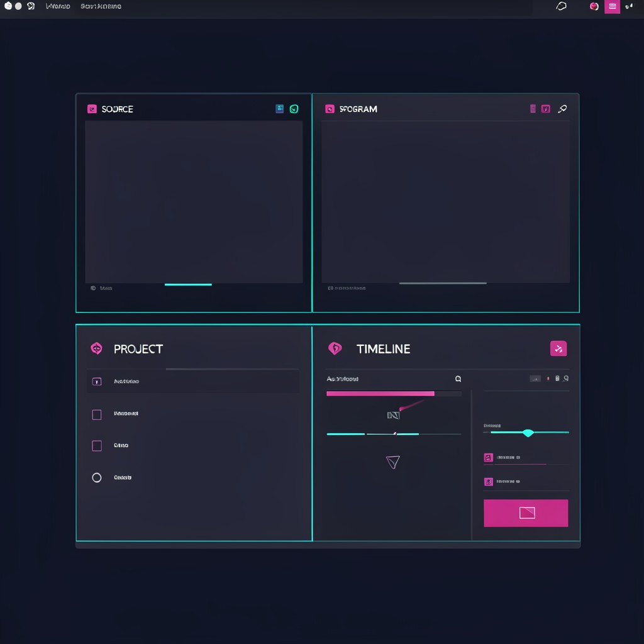Toggle the first highlighted Project list checkbox
This screenshot has width=644, height=644.
(97, 382)
